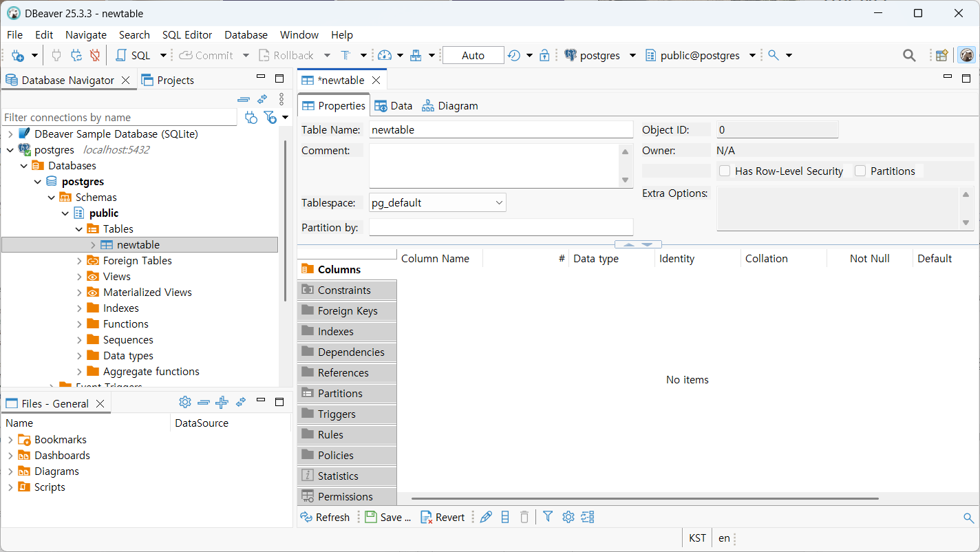Viewport: 980px width, 552px height.
Task: Click the funnel filter icon in bottom toolbar
Action: (548, 516)
